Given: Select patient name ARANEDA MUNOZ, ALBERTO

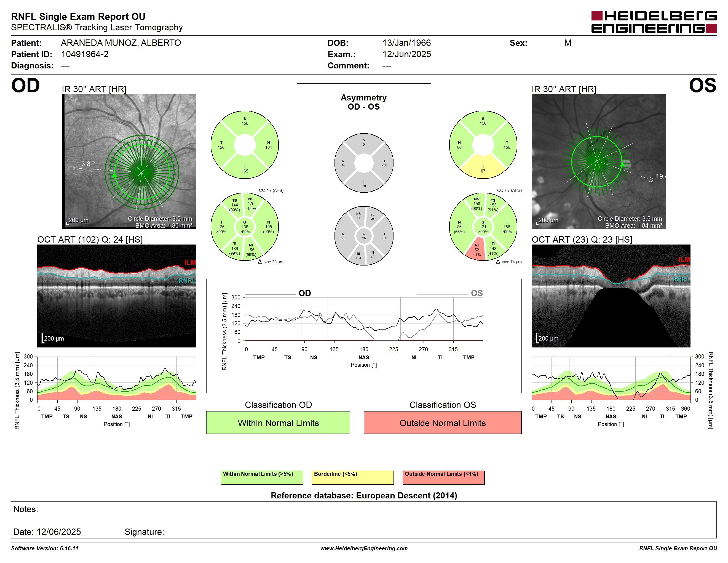Looking at the screenshot, I should point(121,43).
